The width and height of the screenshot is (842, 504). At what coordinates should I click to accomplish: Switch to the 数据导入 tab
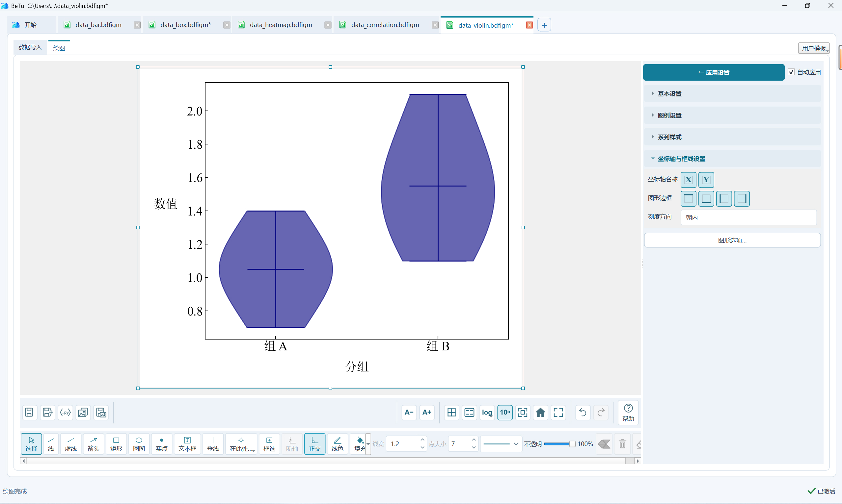pos(30,48)
